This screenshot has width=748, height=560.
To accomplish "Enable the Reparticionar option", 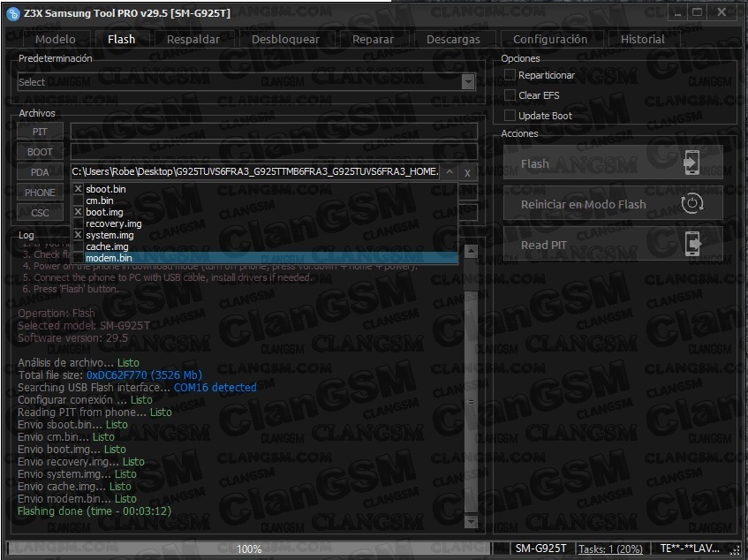I will tap(510, 75).
